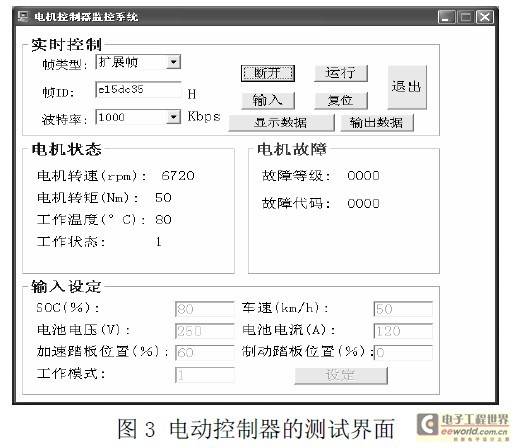This screenshot has height=448, width=514.
Task: Click the SOC(%) input field
Action: tap(205, 309)
